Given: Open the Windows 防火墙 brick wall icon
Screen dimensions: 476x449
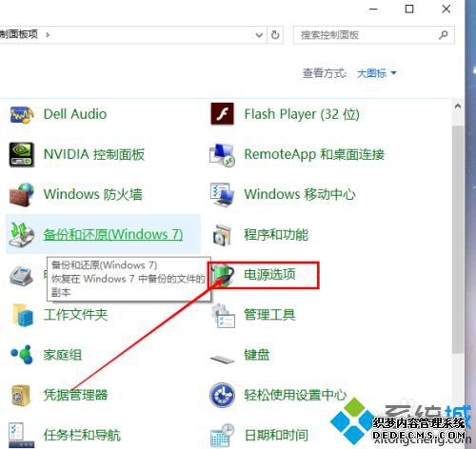Looking at the screenshot, I should tap(21, 194).
